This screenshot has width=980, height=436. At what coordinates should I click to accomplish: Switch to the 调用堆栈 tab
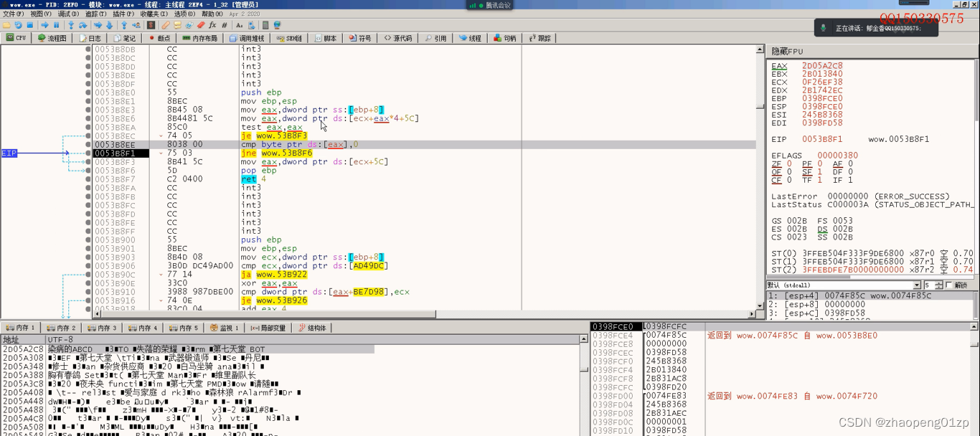click(247, 38)
